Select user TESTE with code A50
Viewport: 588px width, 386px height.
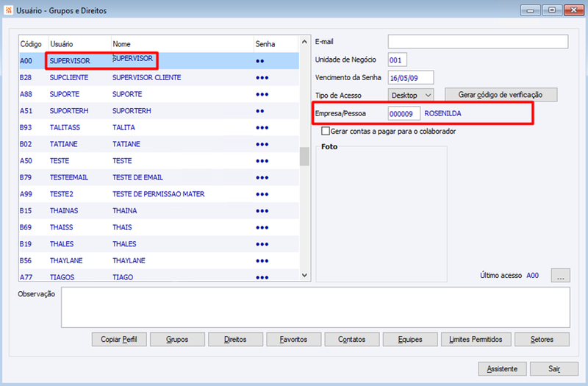coord(159,160)
